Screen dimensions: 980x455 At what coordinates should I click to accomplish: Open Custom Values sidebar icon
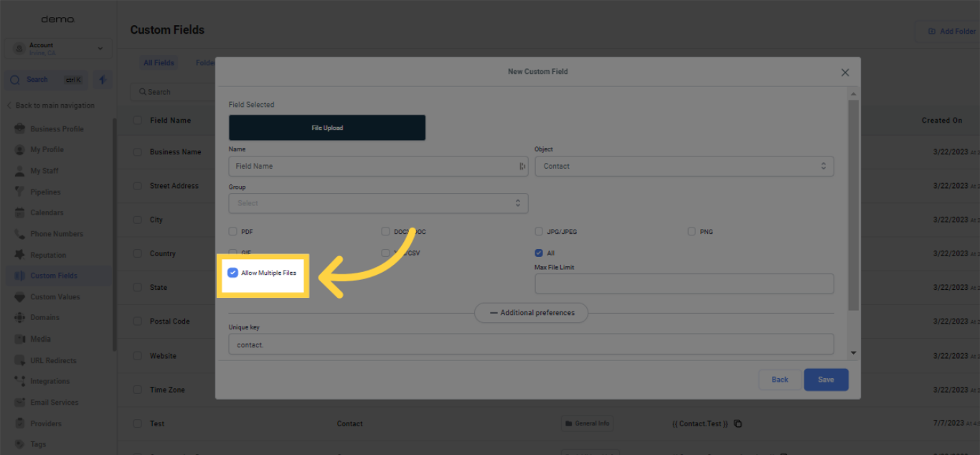click(19, 297)
